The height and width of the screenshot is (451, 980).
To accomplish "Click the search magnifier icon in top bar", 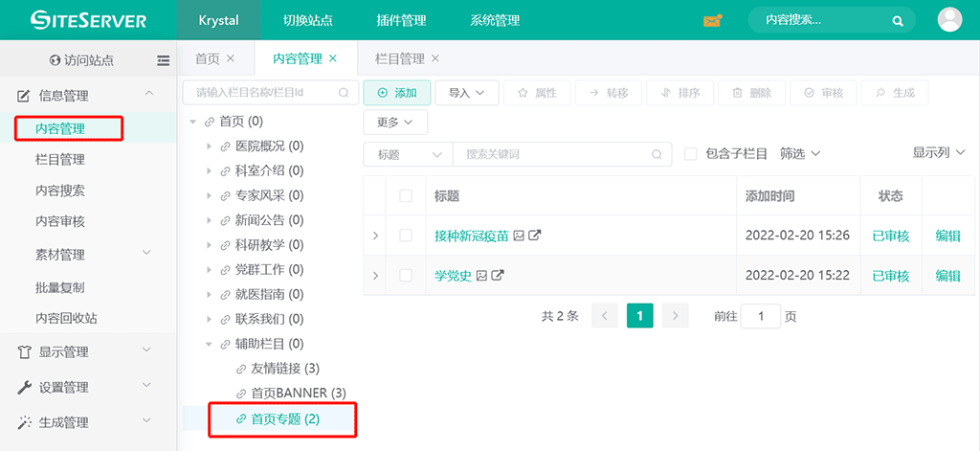I will click(897, 20).
